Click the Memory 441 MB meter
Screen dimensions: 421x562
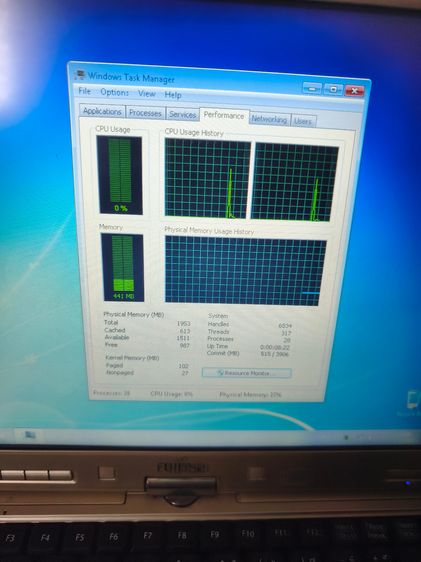tap(123, 267)
